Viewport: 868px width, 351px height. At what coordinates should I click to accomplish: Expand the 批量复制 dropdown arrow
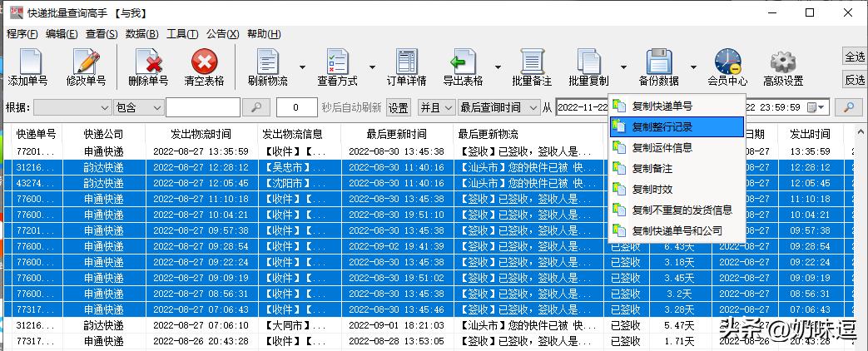coord(623,67)
